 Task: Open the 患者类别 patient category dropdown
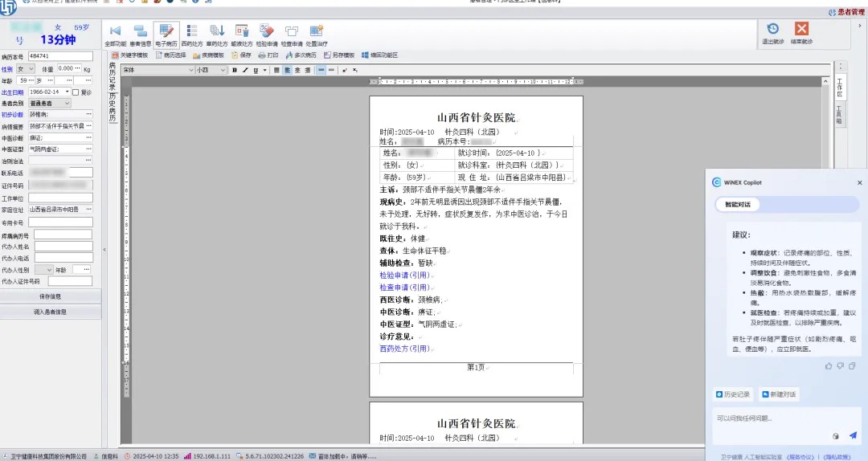point(50,104)
